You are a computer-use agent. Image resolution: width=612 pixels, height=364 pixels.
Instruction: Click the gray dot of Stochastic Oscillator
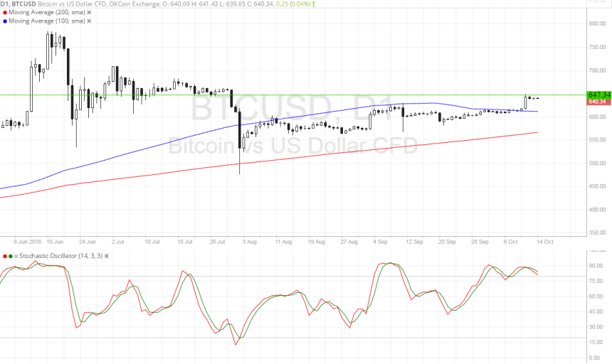click(16, 256)
